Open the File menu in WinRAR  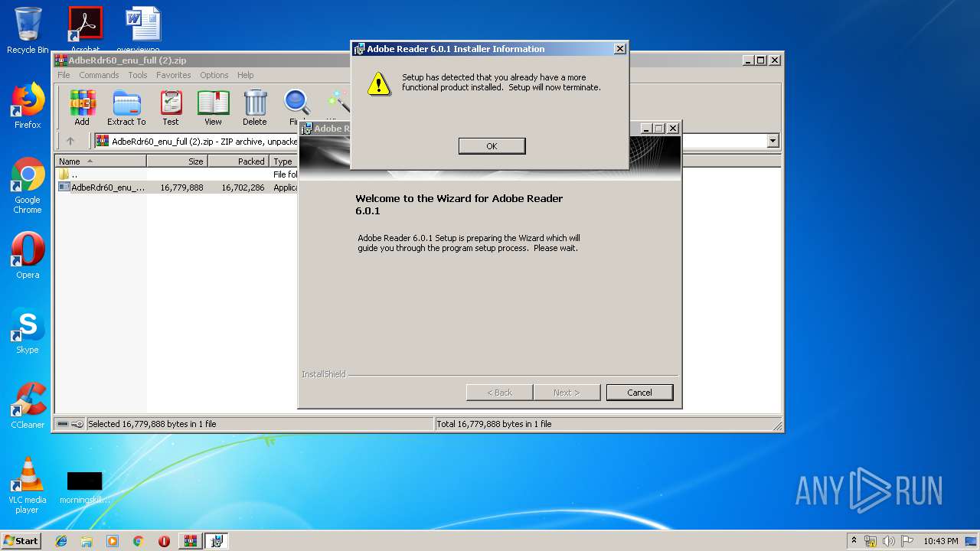tap(64, 75)
